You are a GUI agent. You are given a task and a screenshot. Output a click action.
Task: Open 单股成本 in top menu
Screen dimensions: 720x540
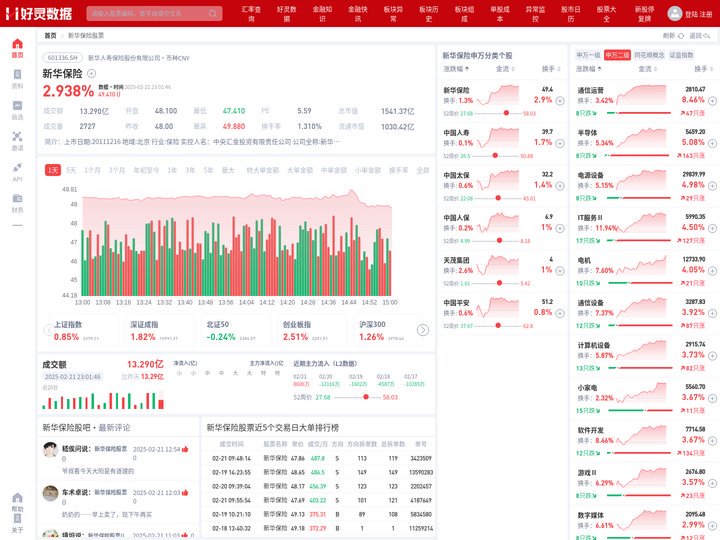tap(500, 14)
